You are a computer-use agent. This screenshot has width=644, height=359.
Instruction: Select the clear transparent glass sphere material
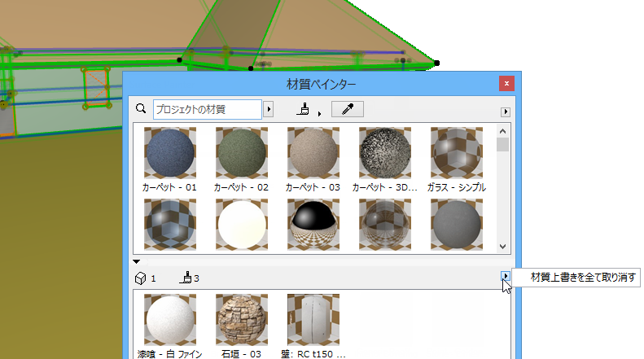pos(385,225)
